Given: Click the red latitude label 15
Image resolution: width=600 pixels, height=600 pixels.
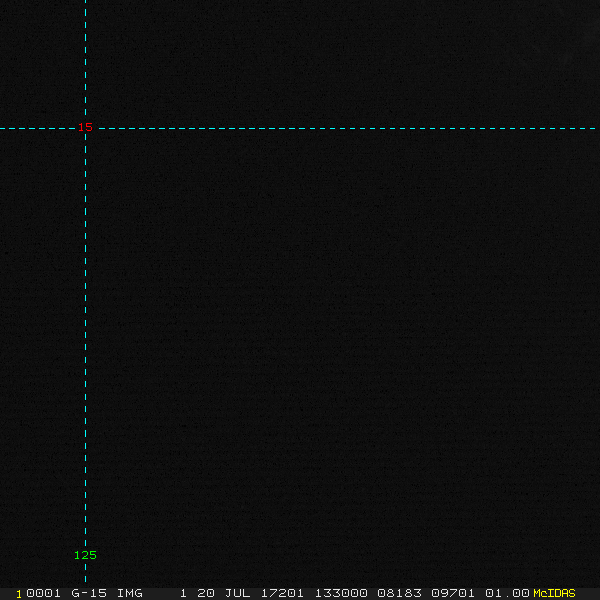Looking at the screenshot, I should click(85, 127).
